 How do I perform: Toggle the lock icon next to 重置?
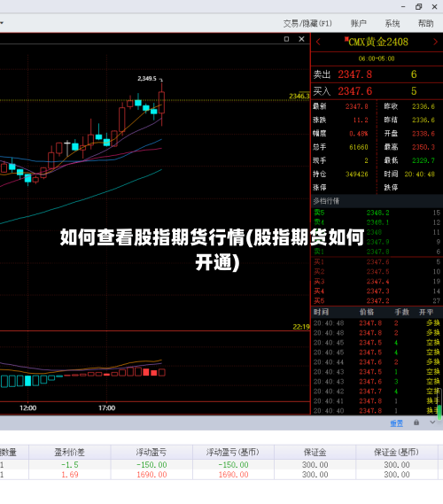[416, 423]
